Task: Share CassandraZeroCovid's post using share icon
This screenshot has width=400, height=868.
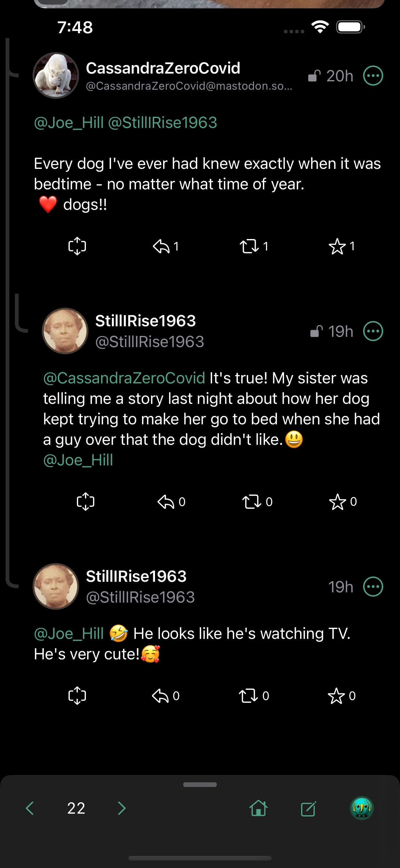Action: (x=77, y=246)
